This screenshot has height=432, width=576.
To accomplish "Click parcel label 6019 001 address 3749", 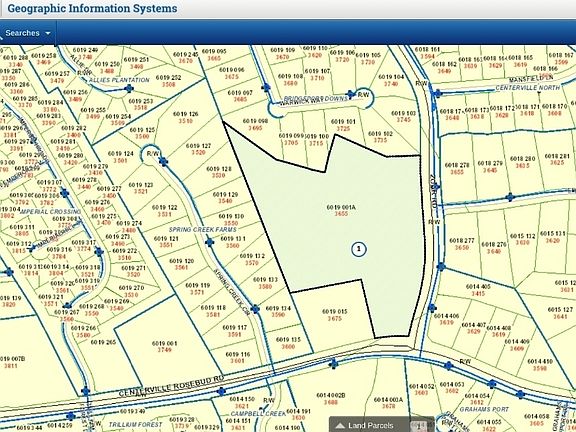I will (x=164, y=346).
